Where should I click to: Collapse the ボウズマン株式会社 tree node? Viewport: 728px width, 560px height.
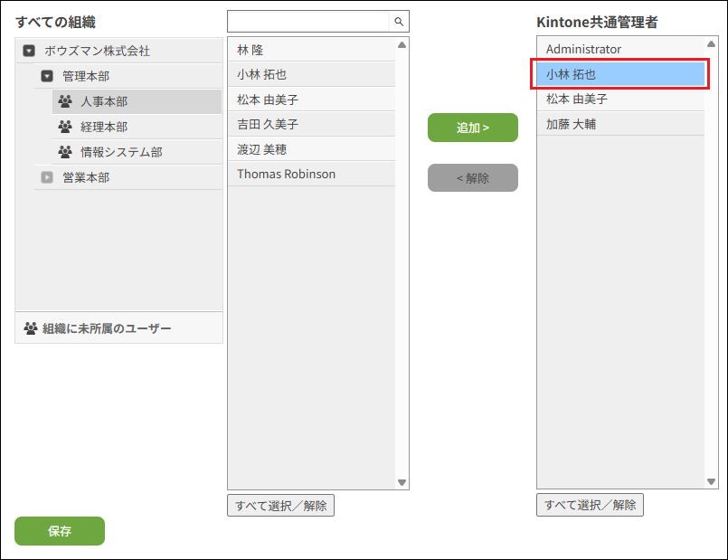[29, 52]
